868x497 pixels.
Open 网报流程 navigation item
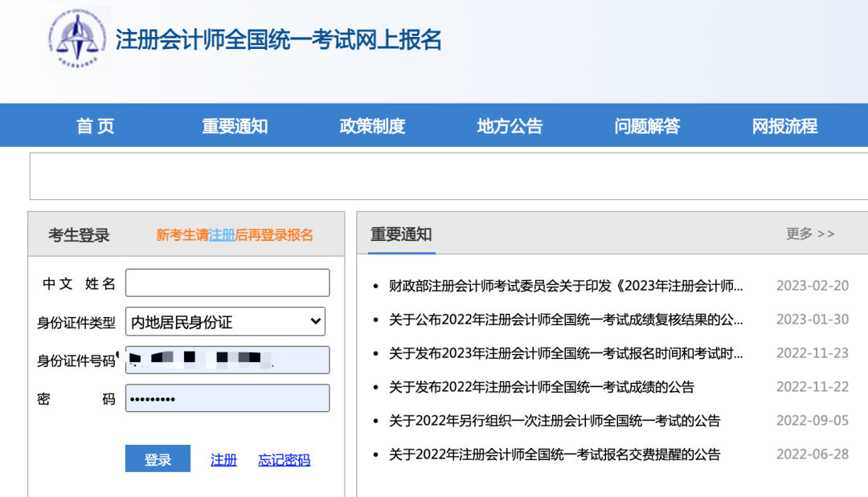pos(784,126)
